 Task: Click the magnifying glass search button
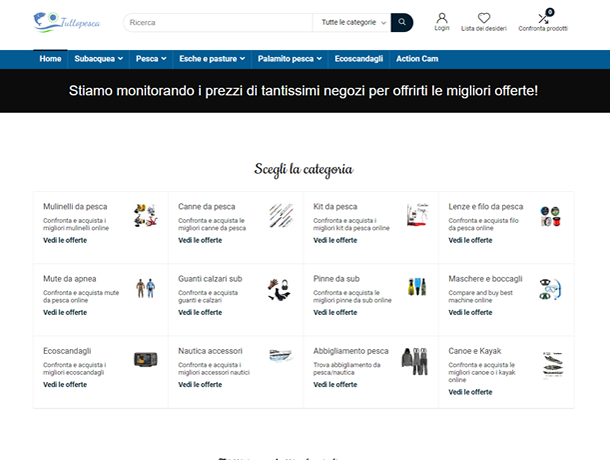(x=401, y=21)
